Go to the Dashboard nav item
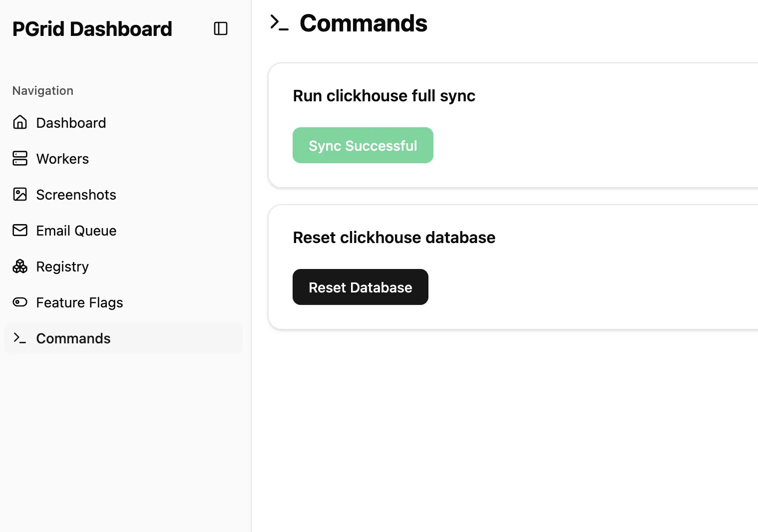 click(x=71, y=123)
